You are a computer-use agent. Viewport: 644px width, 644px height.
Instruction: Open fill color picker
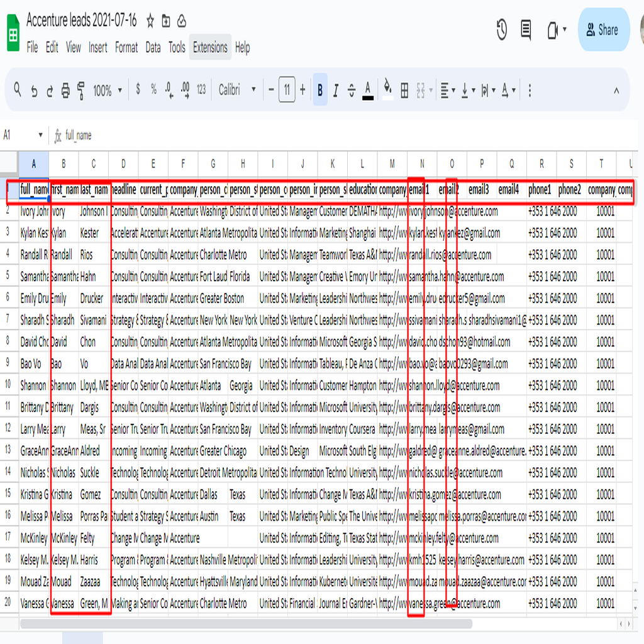pos(387,89)
